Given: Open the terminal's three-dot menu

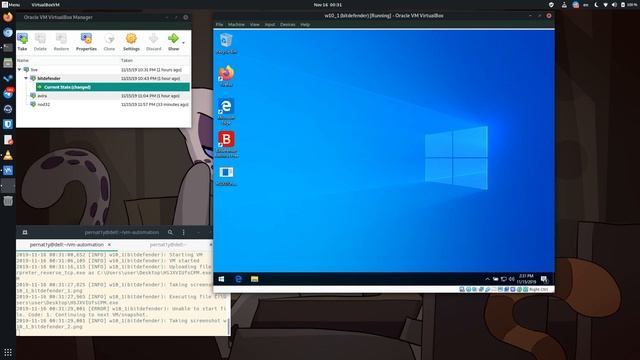Looking at the screenshot, I should 183,232.
